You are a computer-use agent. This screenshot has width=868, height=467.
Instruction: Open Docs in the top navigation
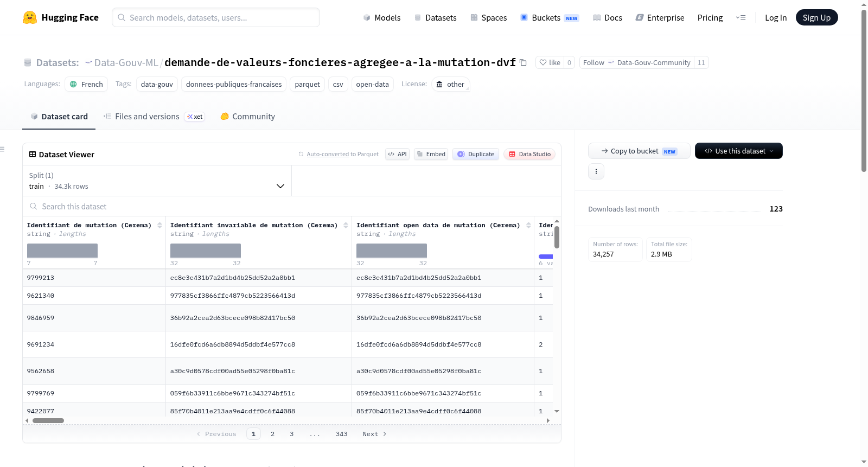click(x=607, y=17)
